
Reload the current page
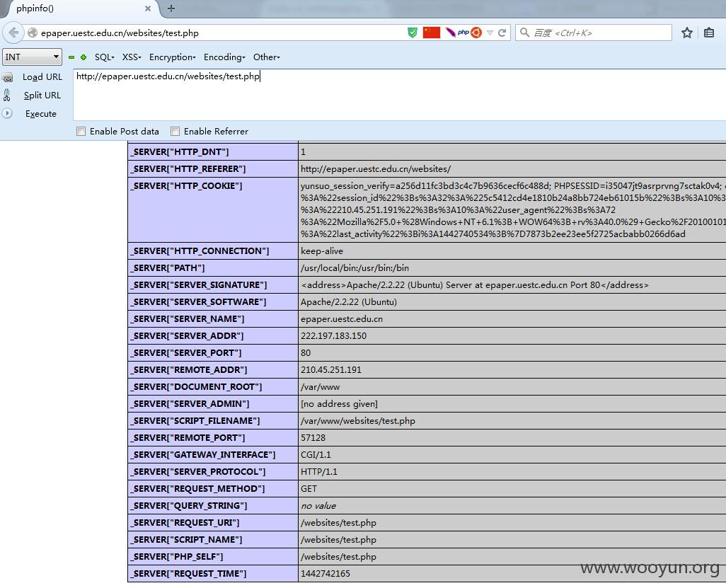(502, 33)
